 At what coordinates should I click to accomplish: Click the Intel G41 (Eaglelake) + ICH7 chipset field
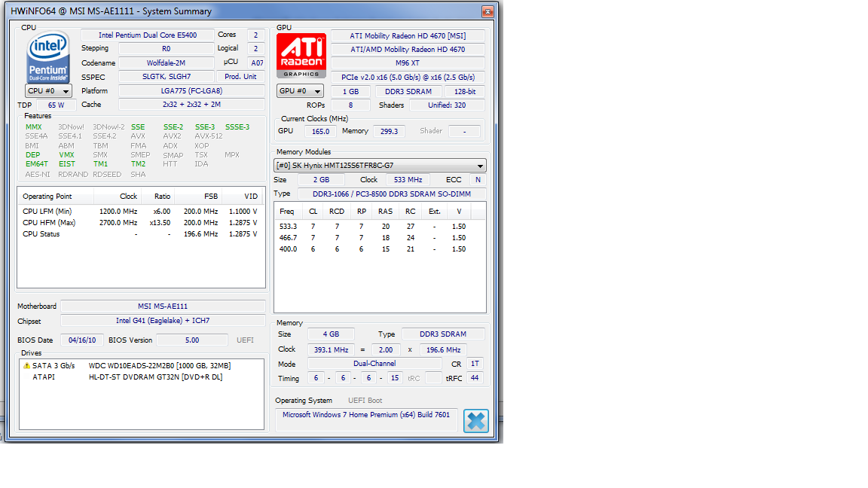tap(163, 321)
